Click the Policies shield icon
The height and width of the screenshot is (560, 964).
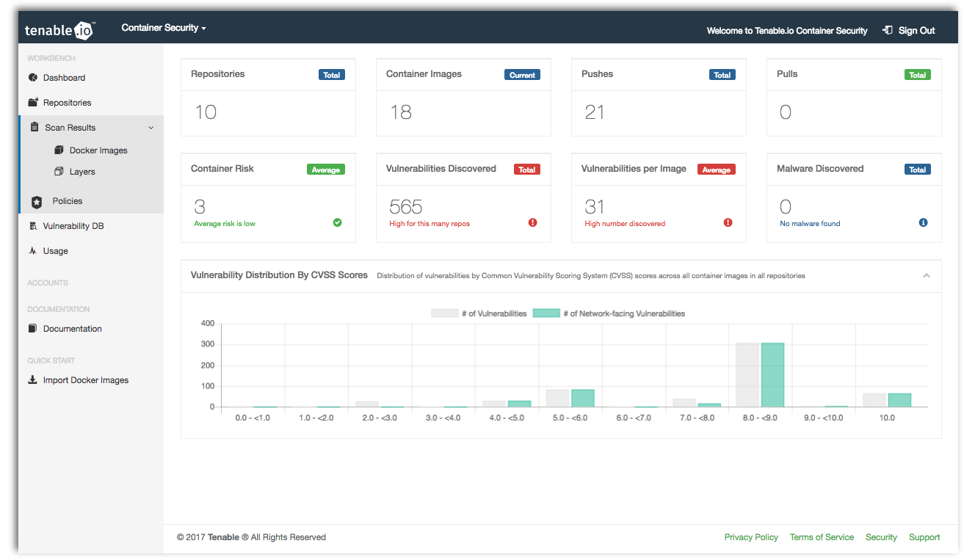click(x=37, y=202)
